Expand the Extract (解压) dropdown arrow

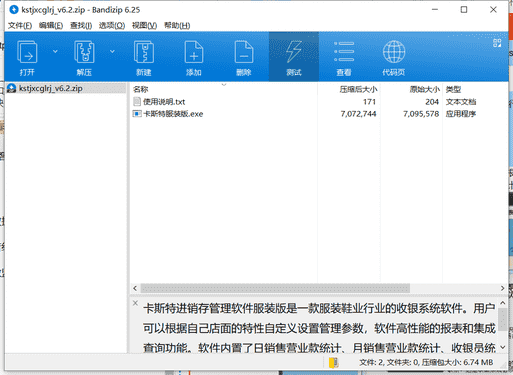pos(112,51)
